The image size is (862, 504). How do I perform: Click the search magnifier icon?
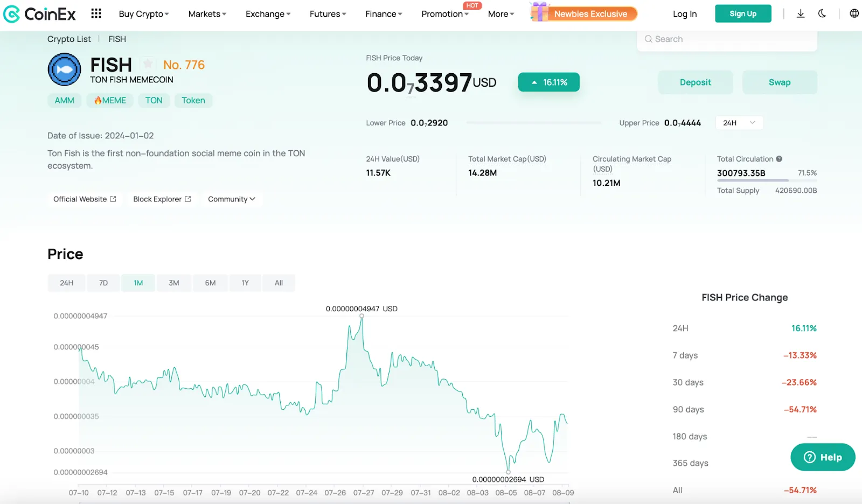point(649,39)
